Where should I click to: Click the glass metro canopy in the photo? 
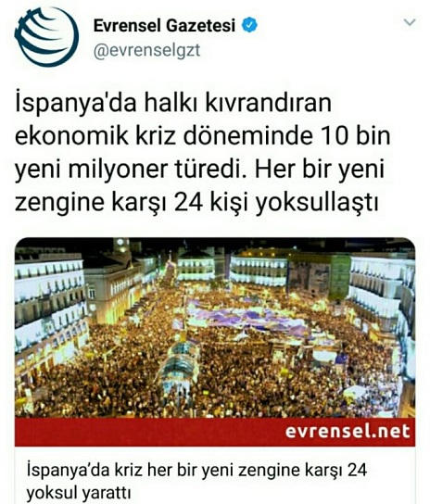pos(180,363)
